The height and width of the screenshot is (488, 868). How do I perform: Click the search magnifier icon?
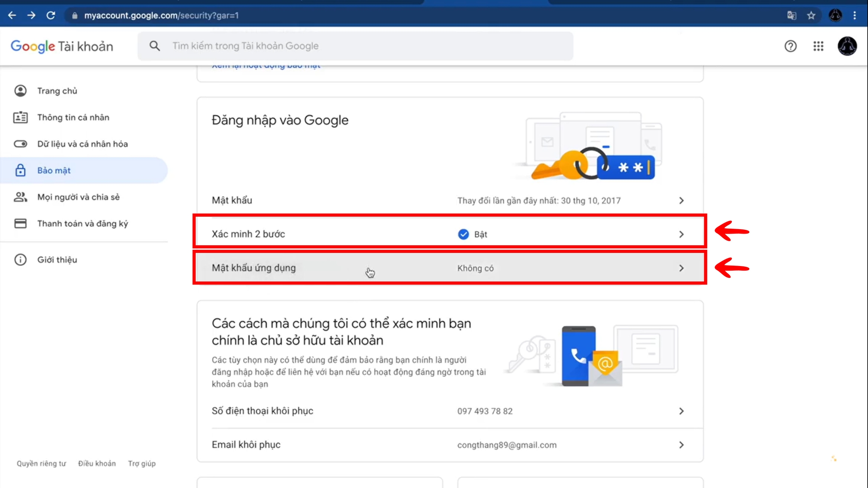point(154,46)
